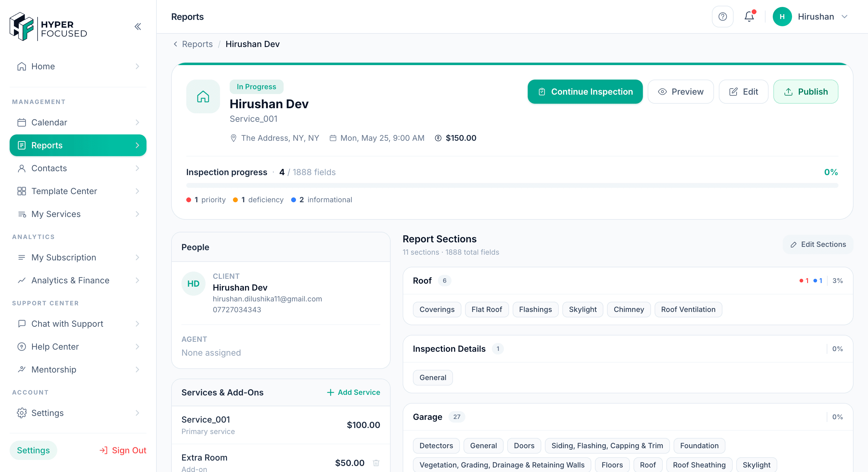Open General chip under Inspection Details
This screenshot has height=472, width=868.
coord(433,378)
